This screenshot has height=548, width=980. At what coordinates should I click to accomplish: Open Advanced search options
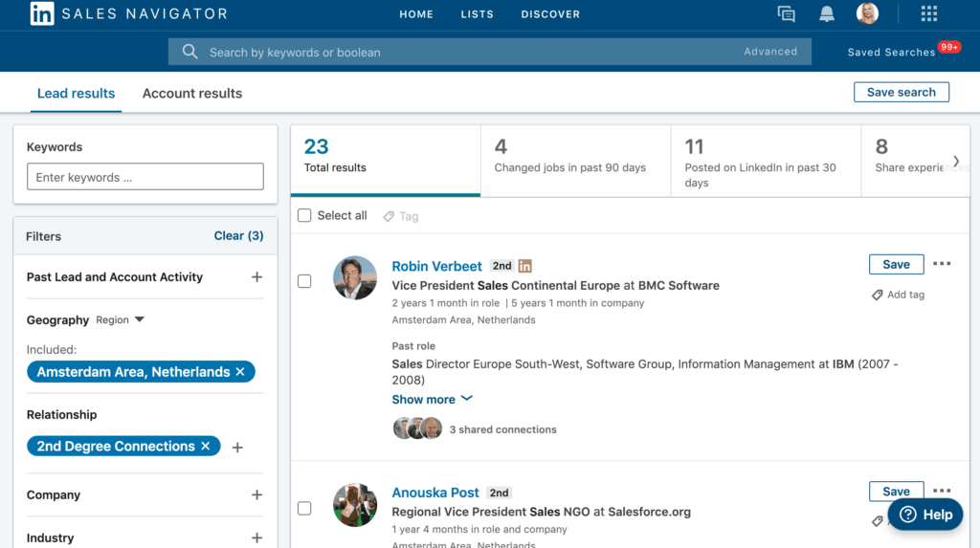pyautogui.click(x=770, y=52)
